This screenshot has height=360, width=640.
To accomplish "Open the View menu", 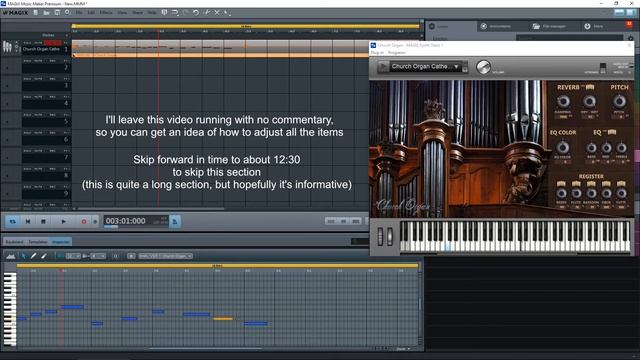I will [x=122, y=13].
